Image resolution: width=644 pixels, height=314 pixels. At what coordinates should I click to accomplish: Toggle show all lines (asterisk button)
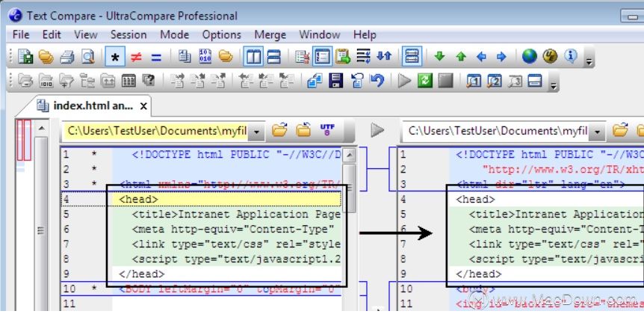[x=115, y=57]
